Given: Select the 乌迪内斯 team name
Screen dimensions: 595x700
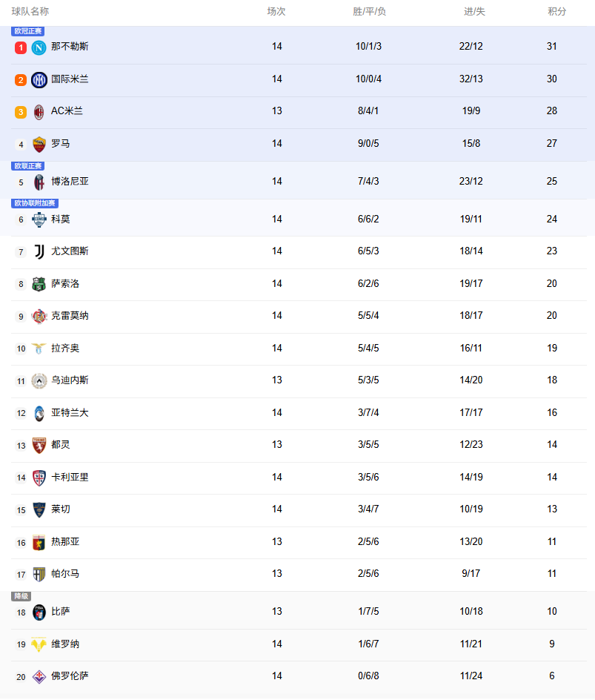Looking at the screenshot, I should click(x=70, y=380).
